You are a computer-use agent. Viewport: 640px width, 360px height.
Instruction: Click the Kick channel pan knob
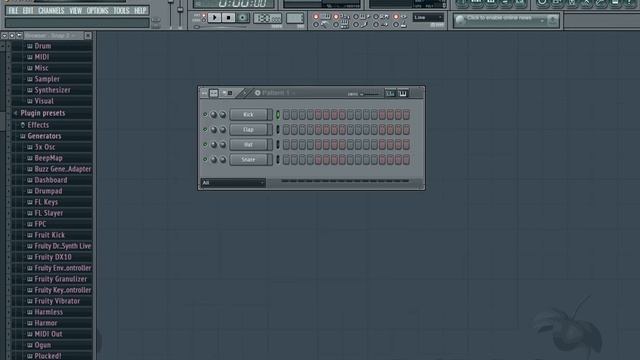point(213,115)
